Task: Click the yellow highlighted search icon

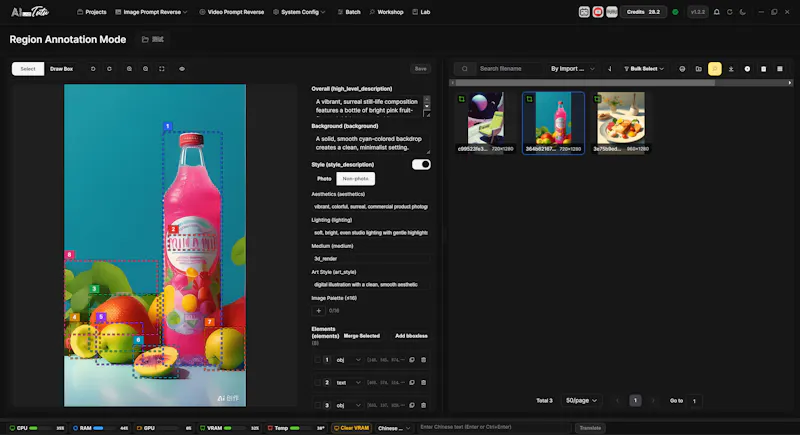Action: (x=715, y=69)
